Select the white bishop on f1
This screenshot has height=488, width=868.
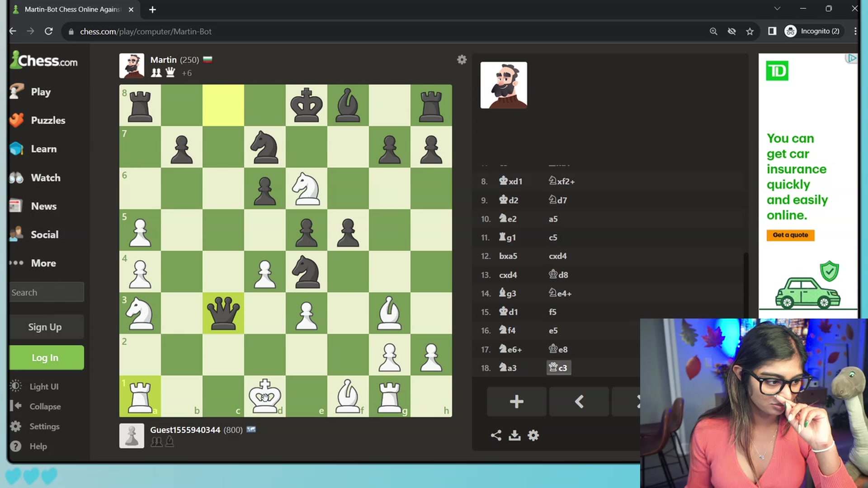348,396
